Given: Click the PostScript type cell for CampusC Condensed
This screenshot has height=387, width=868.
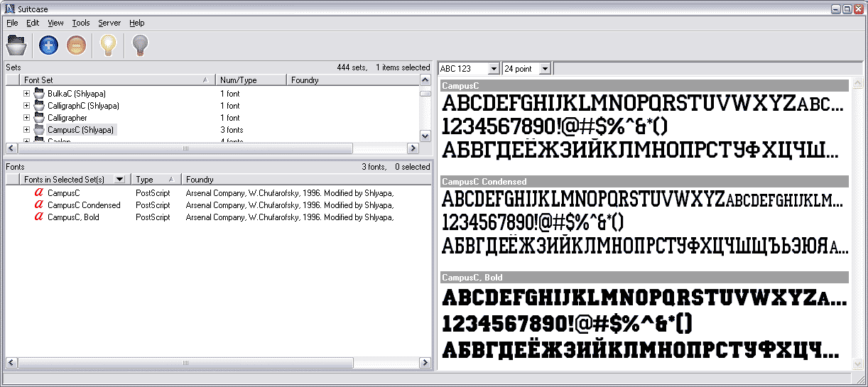Looking at the screenshot, I should point(153,205).
